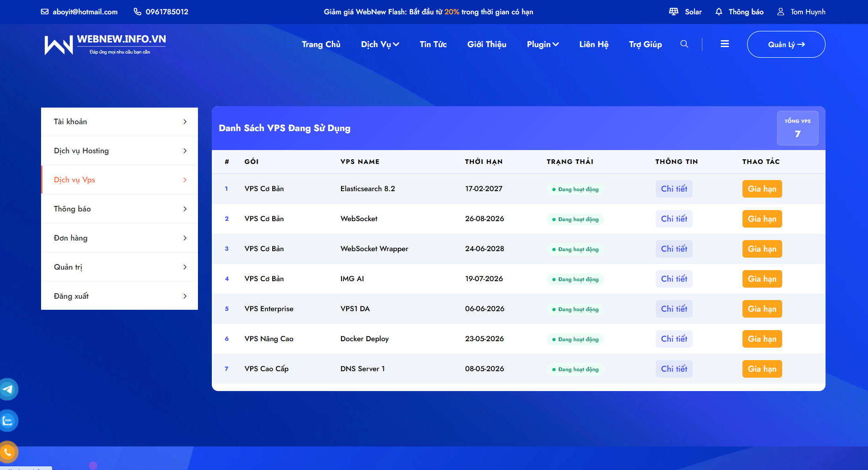Expand the Đơn hàng sidebar arrow
Viewport: 868px width, 470px height.
click(185, 238)
